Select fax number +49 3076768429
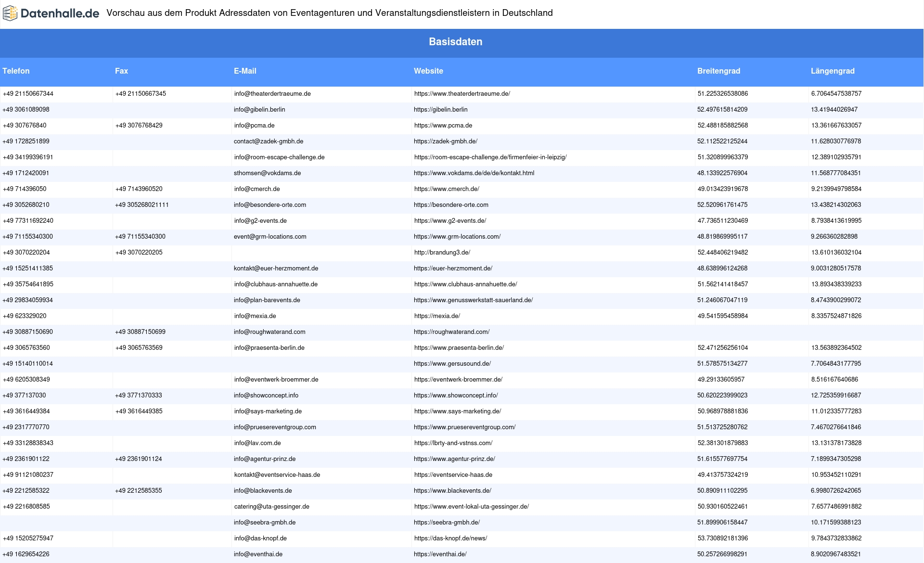 point(139,126)
